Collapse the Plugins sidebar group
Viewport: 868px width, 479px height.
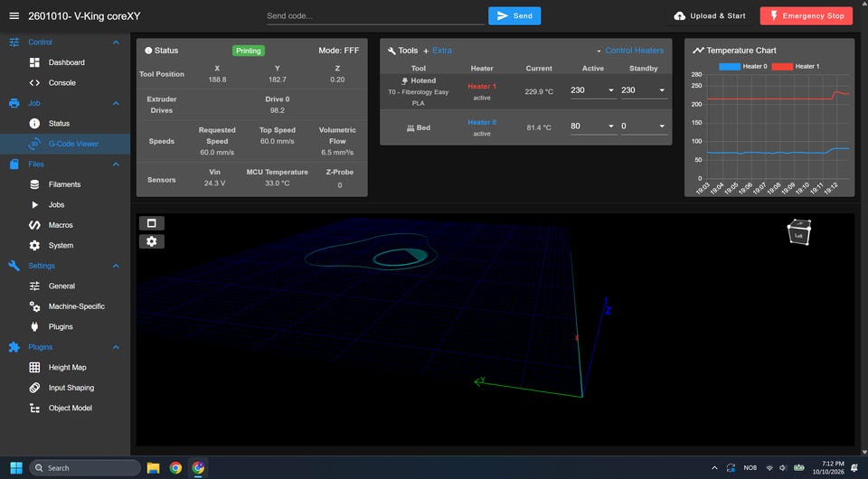click(x=116, y=347)
